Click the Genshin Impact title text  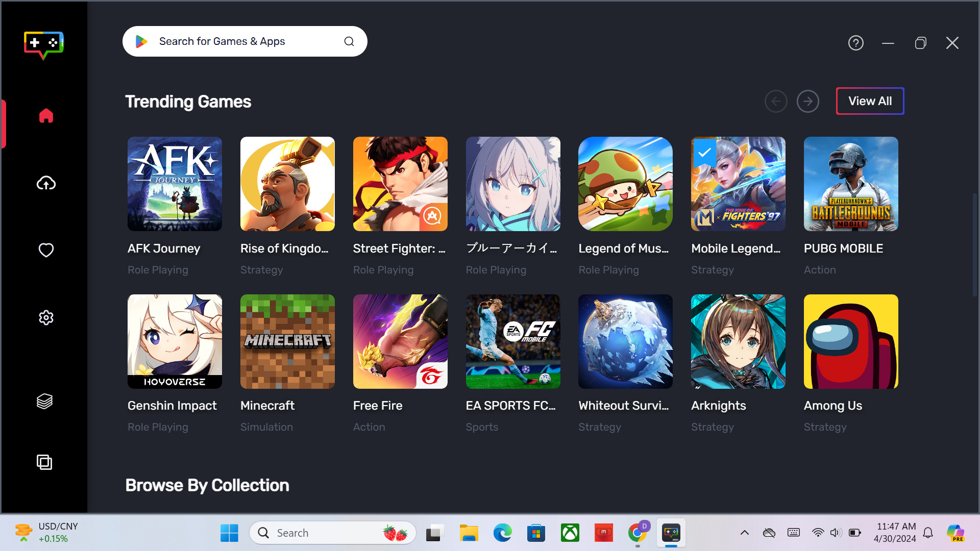click(172, 406)
